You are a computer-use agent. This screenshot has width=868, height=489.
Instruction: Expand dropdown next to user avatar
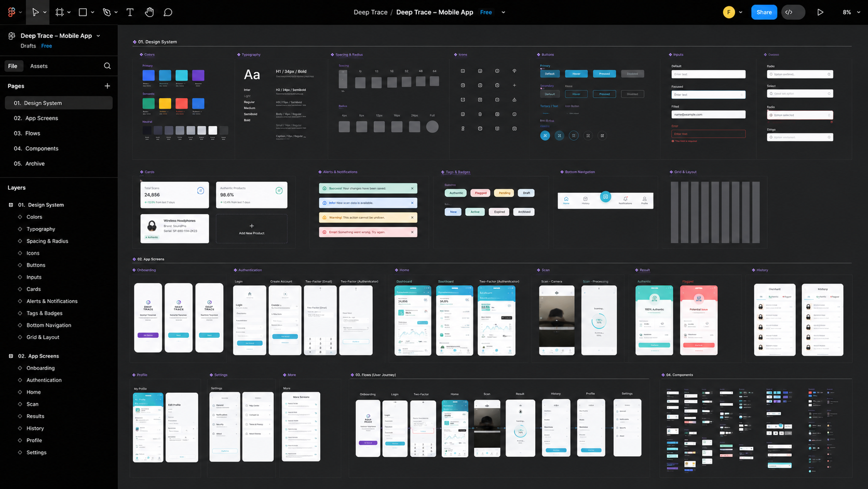(740, 12)
